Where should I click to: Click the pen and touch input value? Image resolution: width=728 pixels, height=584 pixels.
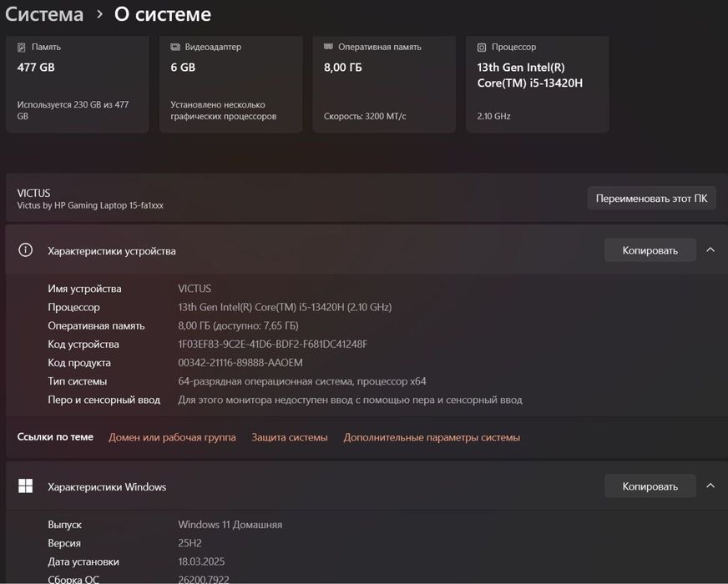tap(350, 400)
